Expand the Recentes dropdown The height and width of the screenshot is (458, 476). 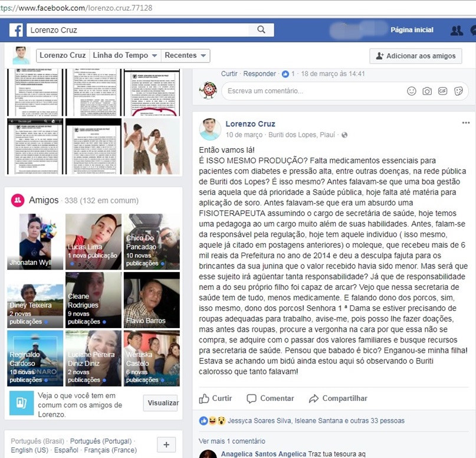186,55
